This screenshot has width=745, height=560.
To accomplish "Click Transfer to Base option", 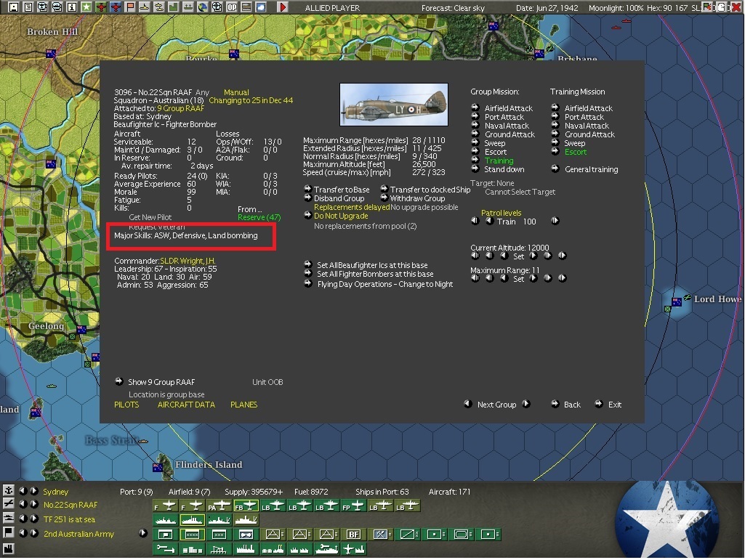I will tap(342, 190).
